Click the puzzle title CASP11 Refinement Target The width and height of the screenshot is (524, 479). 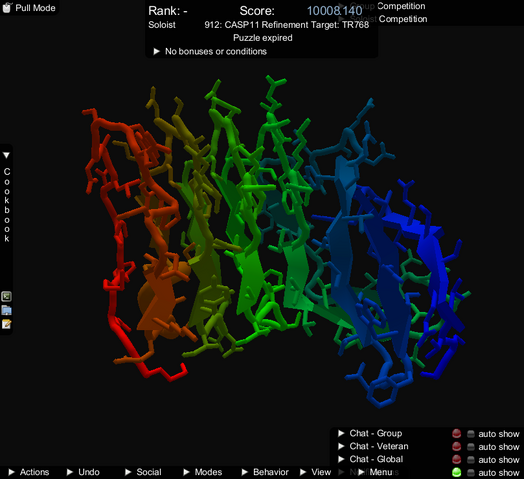coord(287,25)
